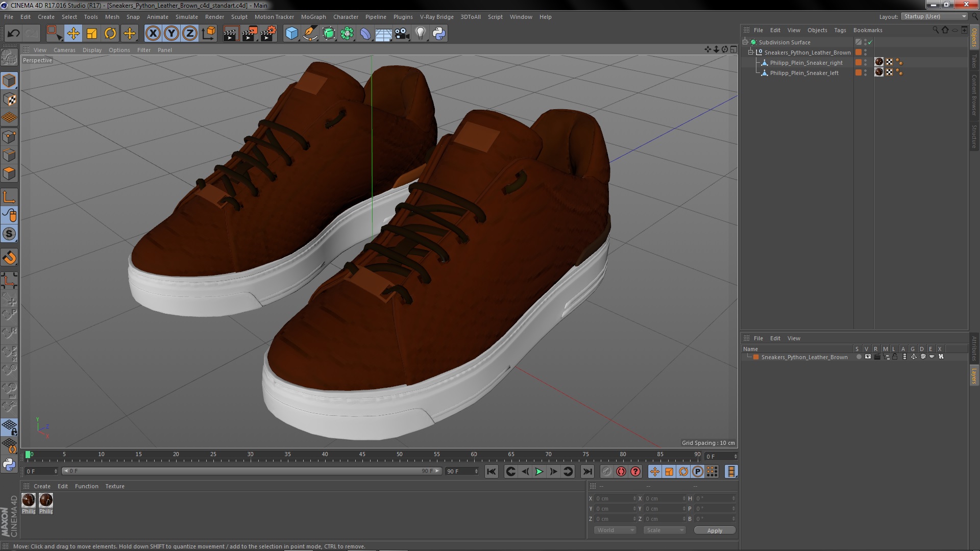Open material manager Function menu

tap(86, 486)
